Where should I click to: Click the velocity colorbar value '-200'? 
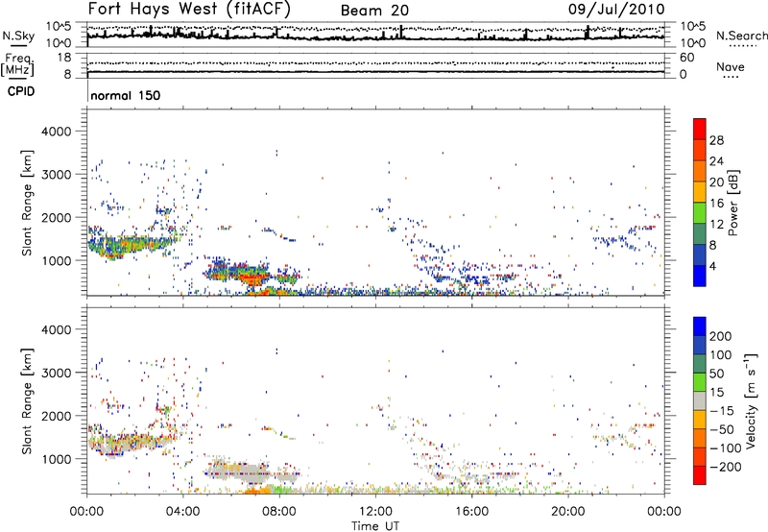pos(726,467)
